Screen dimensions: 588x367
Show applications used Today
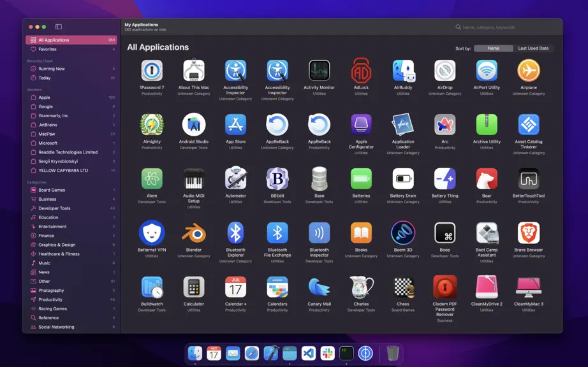(x=71, y=78)
